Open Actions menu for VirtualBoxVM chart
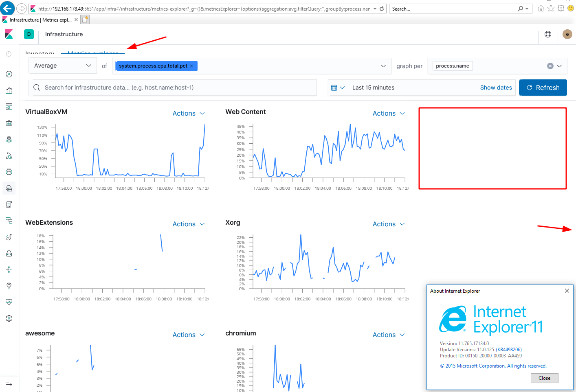This screenshot has width=576, height=392. 189,113
